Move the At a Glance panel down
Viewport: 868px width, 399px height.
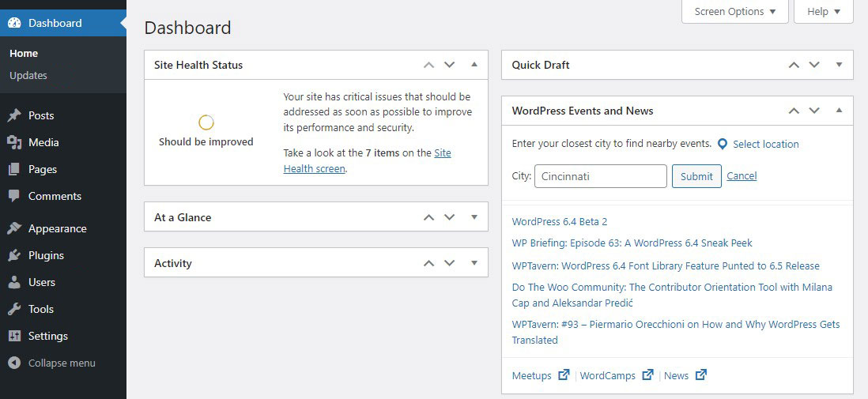coord(450,217)
